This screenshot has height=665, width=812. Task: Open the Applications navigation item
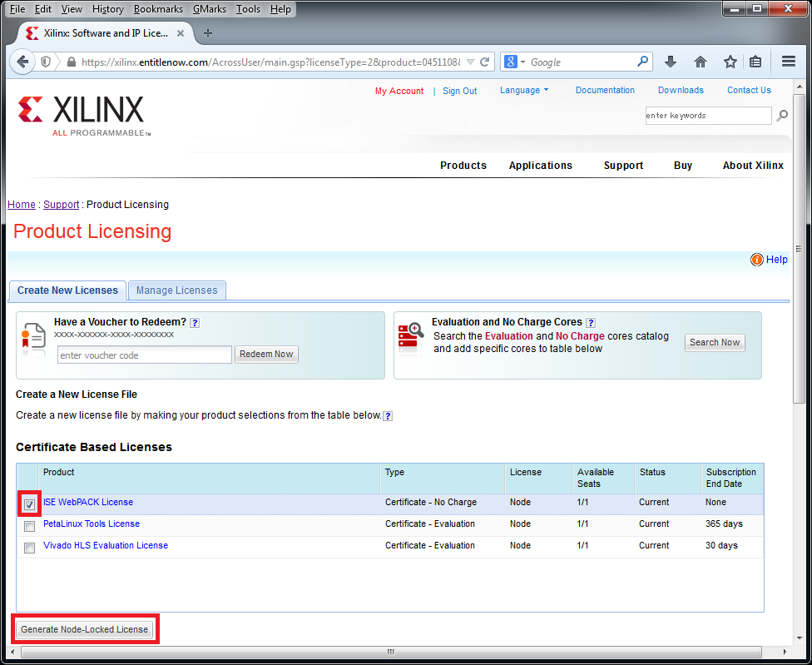click(x=540, y=166)
